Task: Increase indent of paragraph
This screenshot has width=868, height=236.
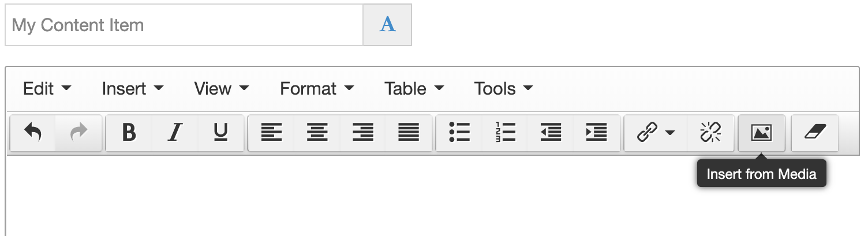Action: click(x=596, y=133)
